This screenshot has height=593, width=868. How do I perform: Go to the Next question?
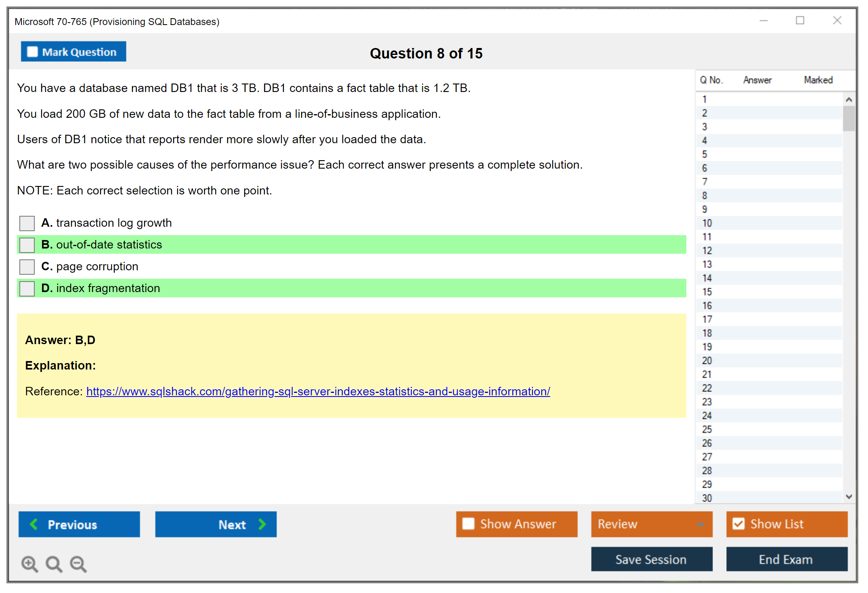216,524
